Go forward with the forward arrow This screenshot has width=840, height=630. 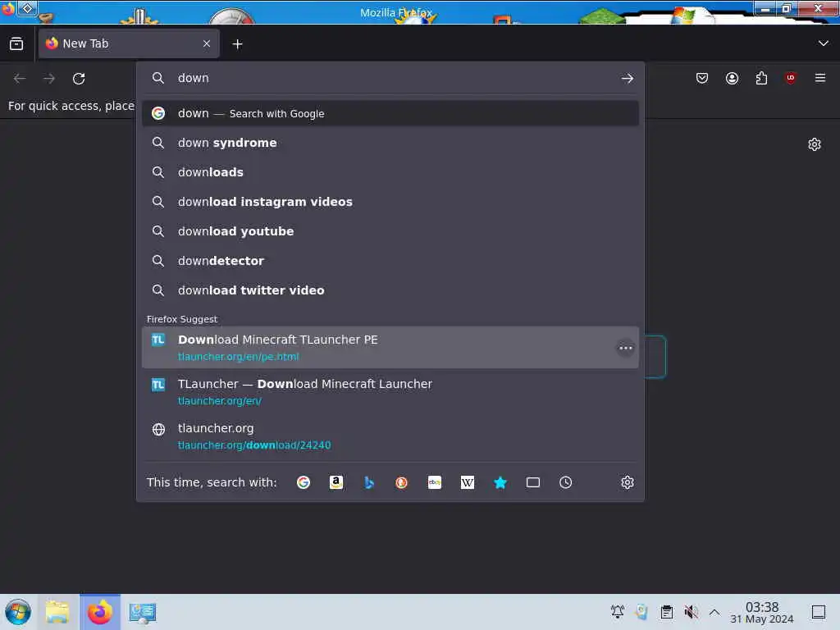coord(49,78)
